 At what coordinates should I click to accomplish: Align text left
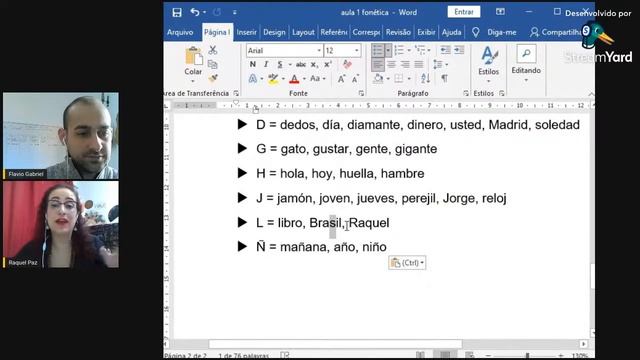[x=378, y=64]
